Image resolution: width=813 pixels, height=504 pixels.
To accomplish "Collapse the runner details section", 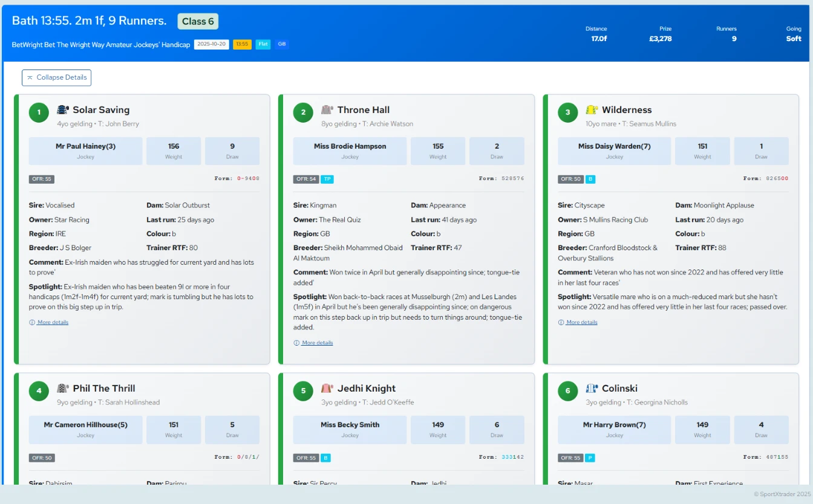I will [56, 77].
